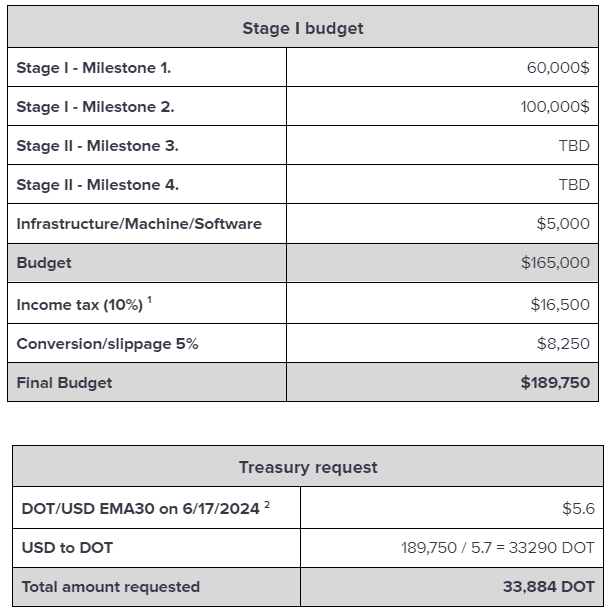Click the $8,250 slippage amount
This screenshot has height=614, width=609.
(x=563, y=343)
